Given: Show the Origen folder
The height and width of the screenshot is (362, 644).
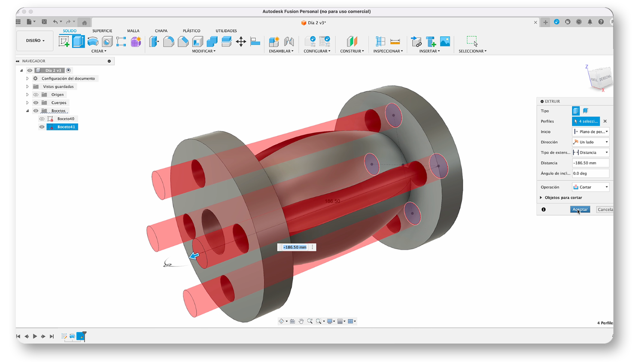Looking at the screenshot, I should [36, 94].
